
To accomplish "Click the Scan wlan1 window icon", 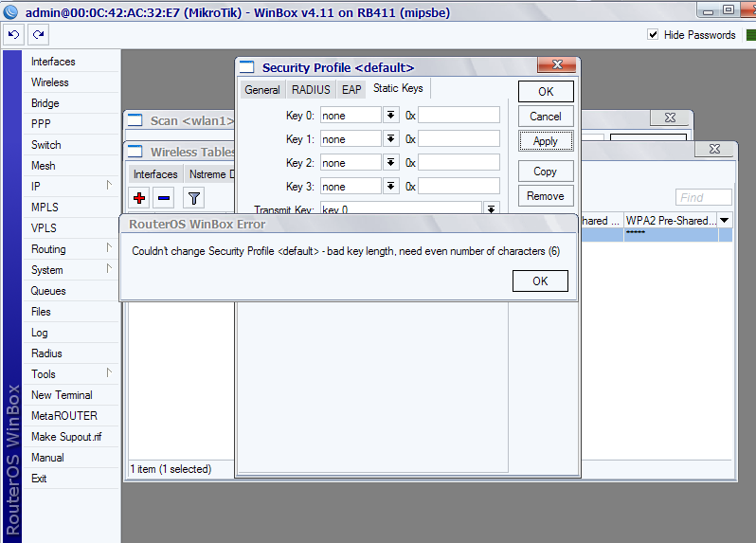I will (135, 120).
